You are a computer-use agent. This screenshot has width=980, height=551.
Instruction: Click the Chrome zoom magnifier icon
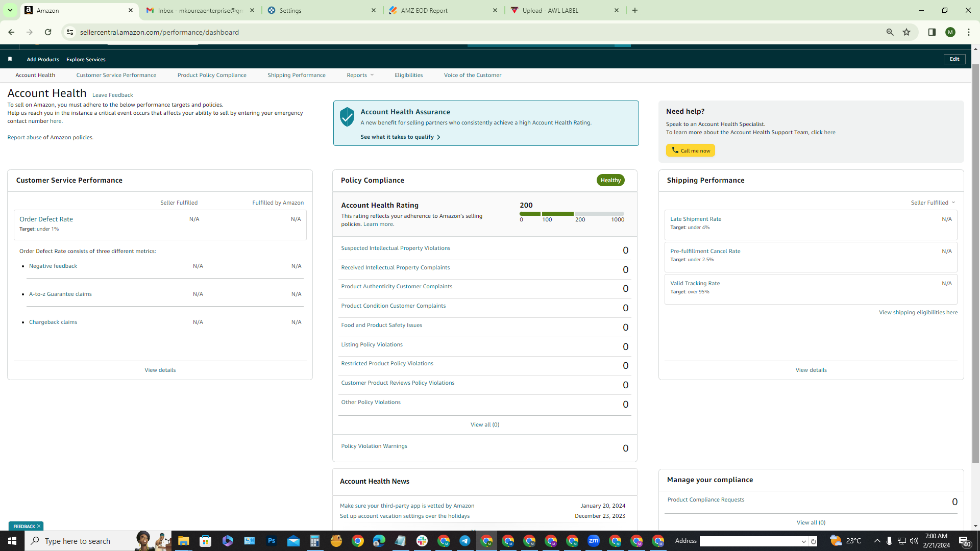click(x=890, y=32)
